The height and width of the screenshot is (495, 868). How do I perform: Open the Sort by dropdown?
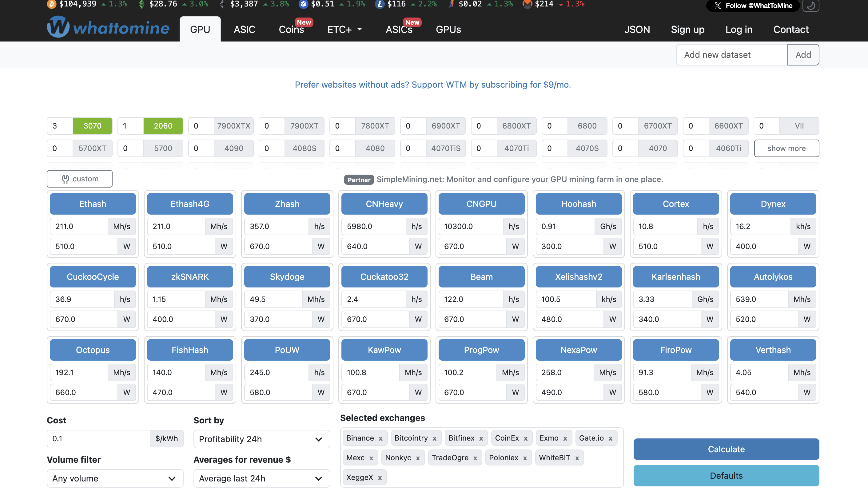click(x=261, y=439)
